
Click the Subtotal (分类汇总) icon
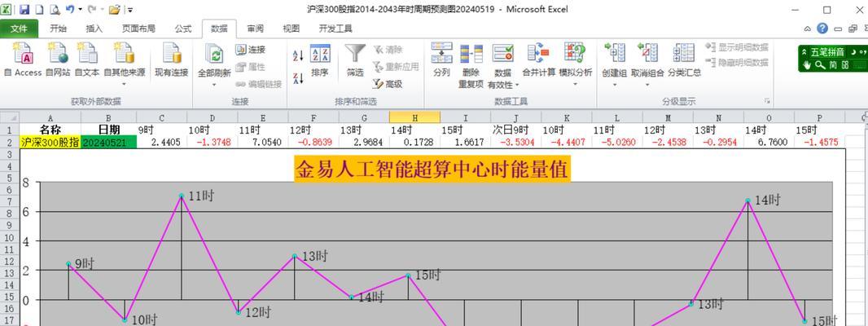[x=684, y=53]
